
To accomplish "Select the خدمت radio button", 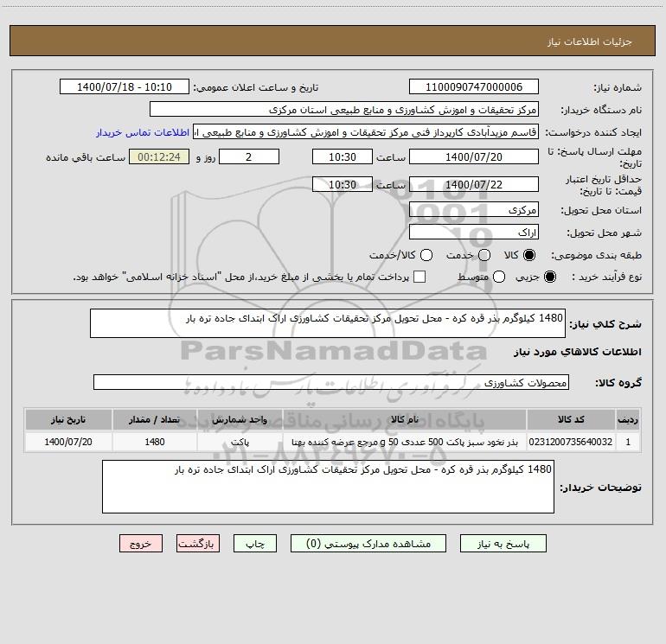I will pyautogui.click(x=484, y=255).
